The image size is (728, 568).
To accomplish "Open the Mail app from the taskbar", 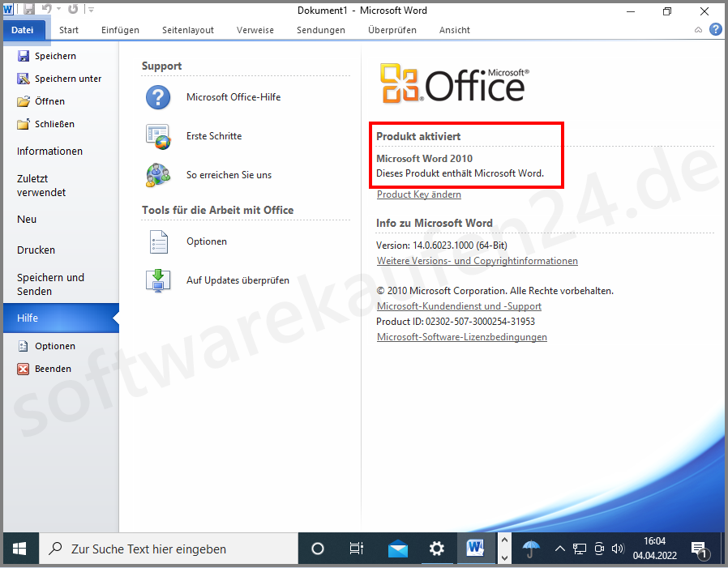I will tap(397, 549).
